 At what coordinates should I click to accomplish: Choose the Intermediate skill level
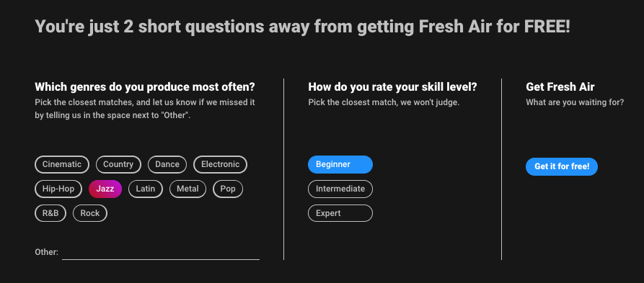pyautogui.click(x=340, y=189)
